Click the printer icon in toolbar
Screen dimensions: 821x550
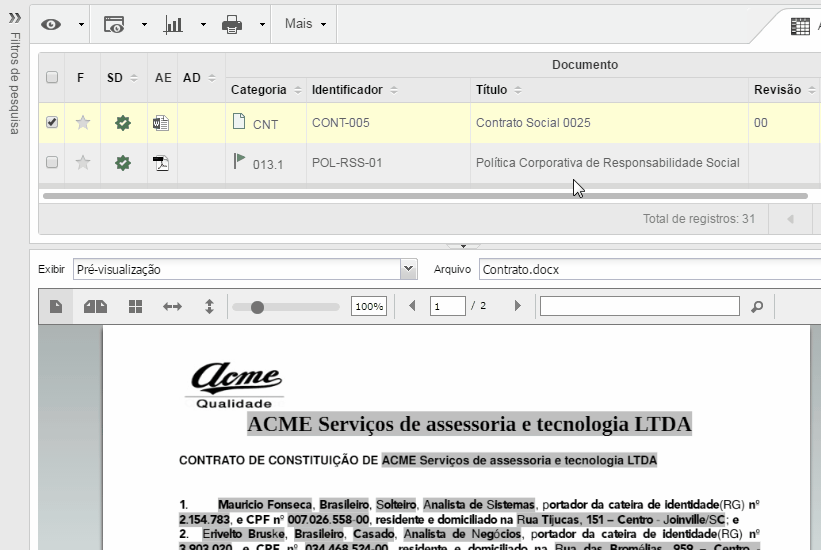click(x=232, y=25)
